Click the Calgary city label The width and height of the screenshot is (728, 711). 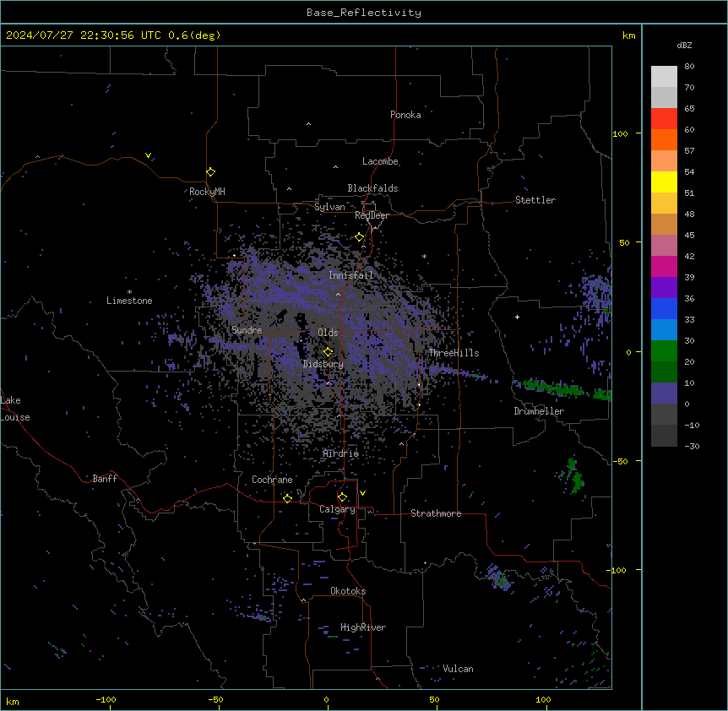(x=337, y=509)
